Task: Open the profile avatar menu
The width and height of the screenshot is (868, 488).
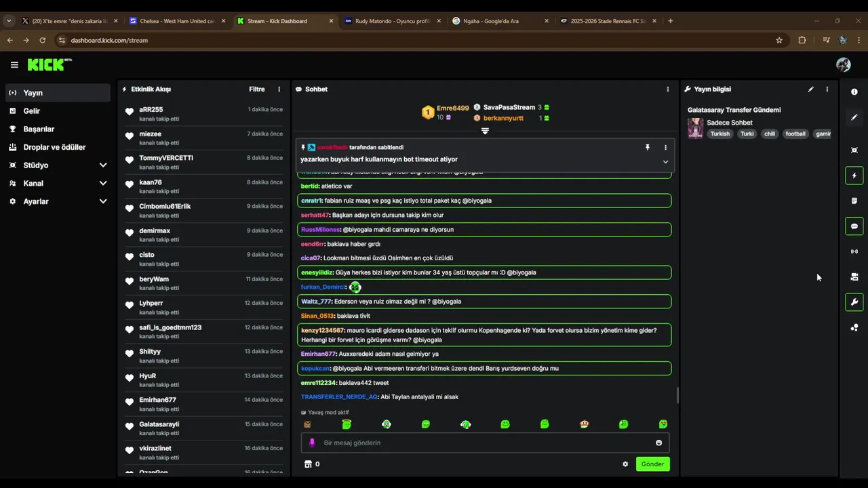Action: (x=844, y=64)
